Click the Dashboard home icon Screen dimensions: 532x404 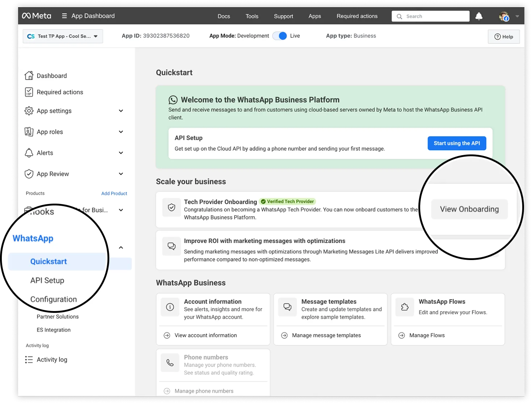[29, 76]
